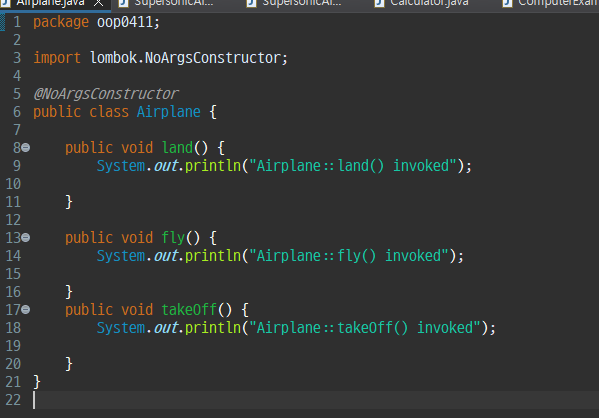Click the Java file icon on Calculator.java tab
This screenshot has width=599, height=418.
pyautogui.click(x=379, y=3)
